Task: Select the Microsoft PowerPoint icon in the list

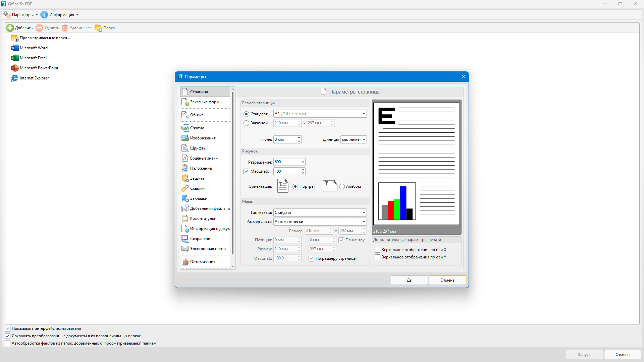Action: [14, 68]
